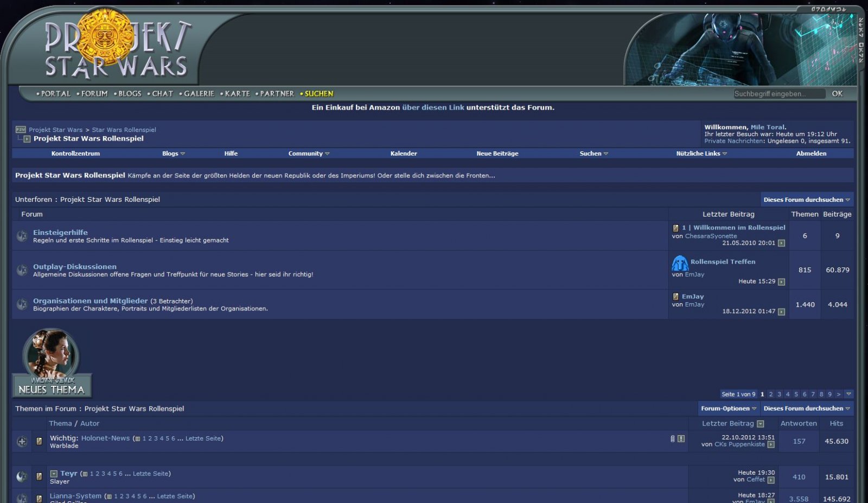Screen dimensions: 868x503
Task: Click post icon next to Willkommen im Rollenspiel
Action: click(x=676, y=228)
